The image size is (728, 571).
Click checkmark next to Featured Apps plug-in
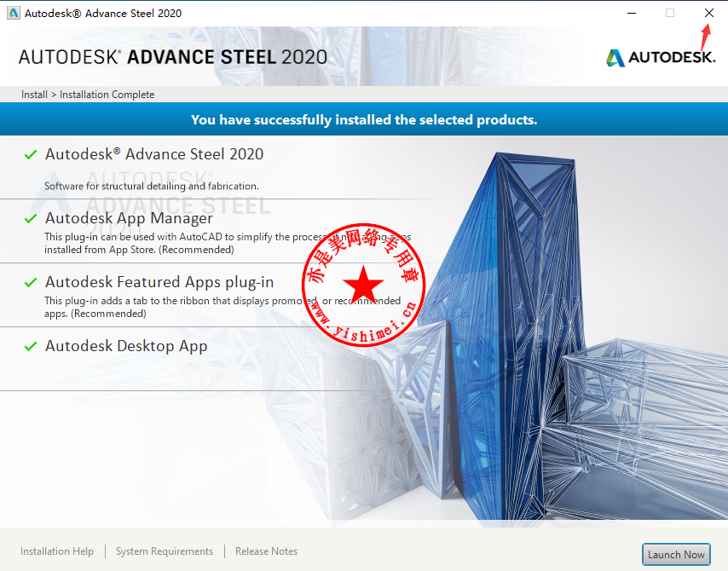click(x=31, y=282)
